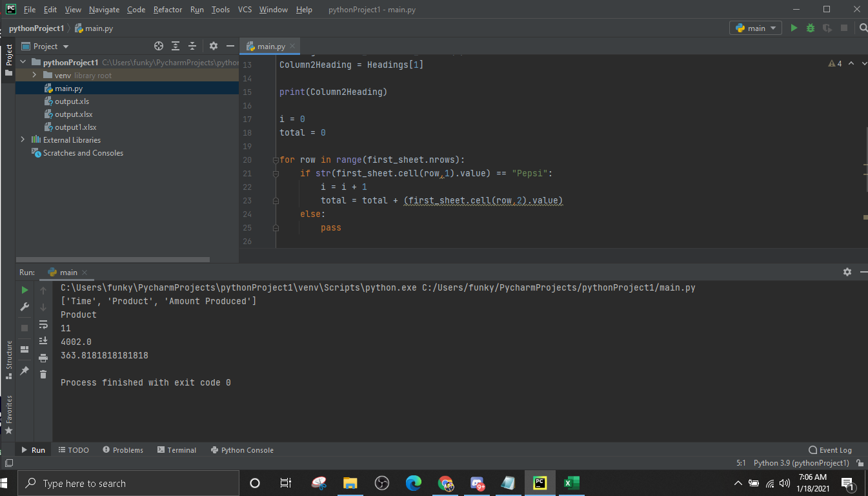This screenshot has height=496, width=868.
Task: Expand External Libraries node
Action: pos(23,139)
